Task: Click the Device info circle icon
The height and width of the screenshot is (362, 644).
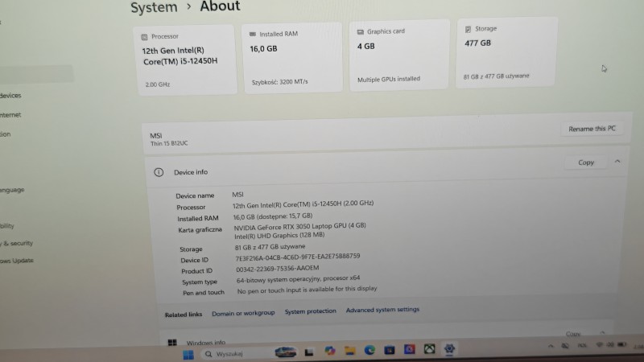Action: (159, 172)
